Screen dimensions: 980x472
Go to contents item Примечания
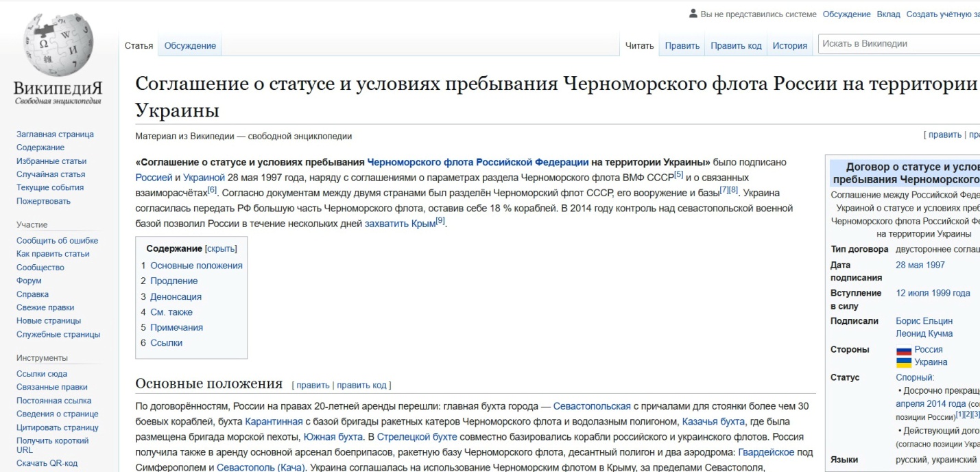pos(176,327)
